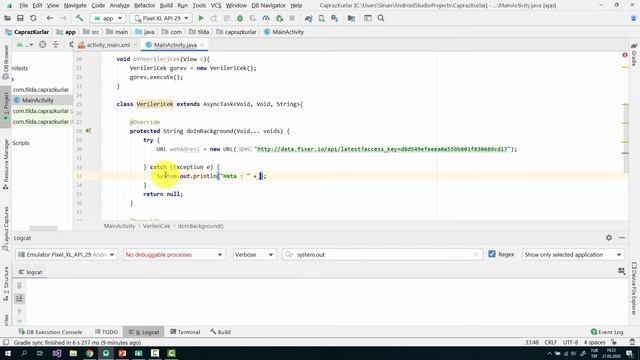Viewport: 640px width, 360px height.
Task: Open the Pixel XL API 29 device dropdown
Action: (161, 18)
